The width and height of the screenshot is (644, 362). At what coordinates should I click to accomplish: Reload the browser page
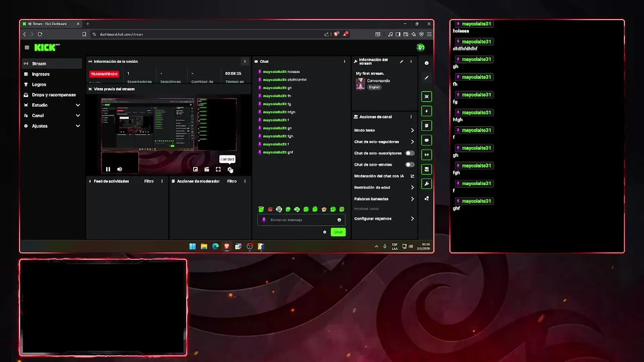point(40,34)
